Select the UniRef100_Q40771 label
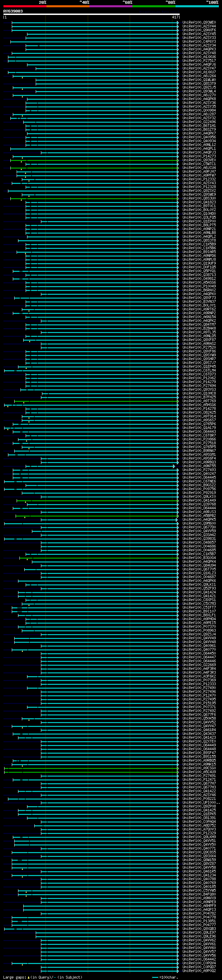222x980 pixels. coord(199,848)
